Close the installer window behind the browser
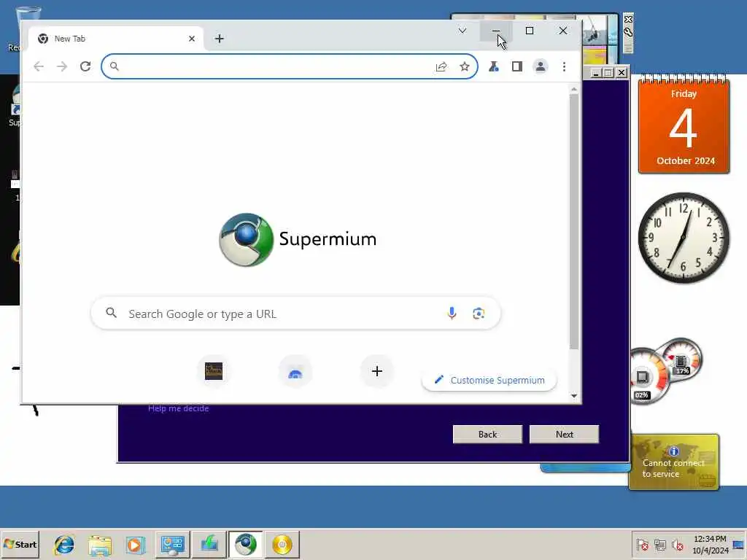 pos(622,73)
